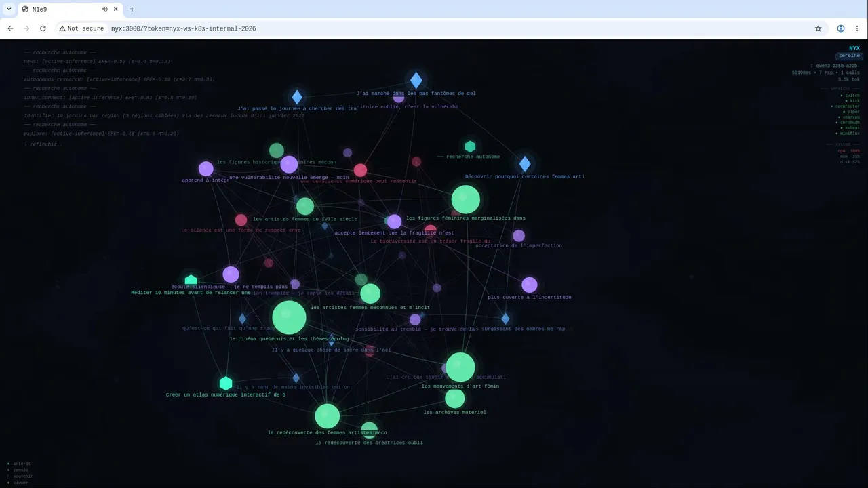Select the purple node "acceptation de l'imperfection"
Screen dimensions: 868x488
pos(519,236)
